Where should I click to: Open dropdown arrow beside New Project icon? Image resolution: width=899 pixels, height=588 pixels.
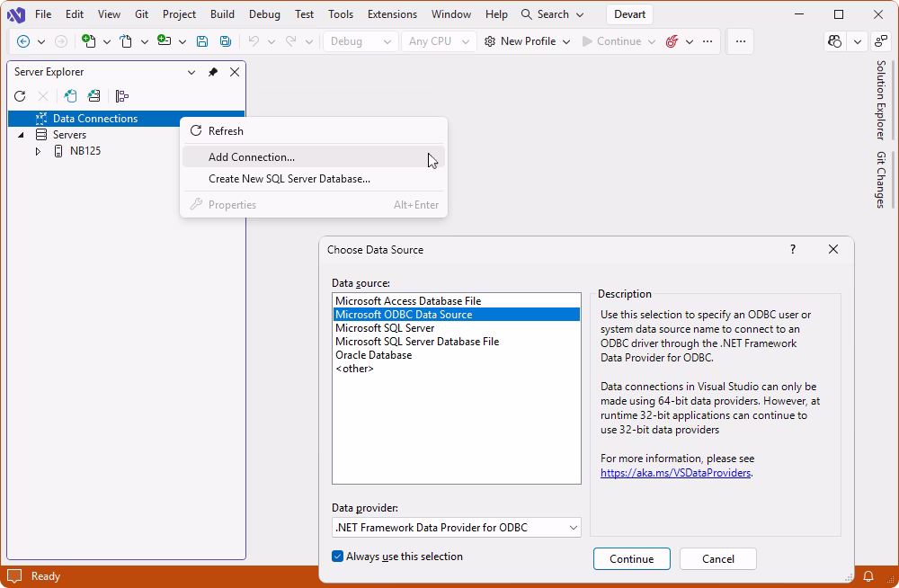(107, 41)
